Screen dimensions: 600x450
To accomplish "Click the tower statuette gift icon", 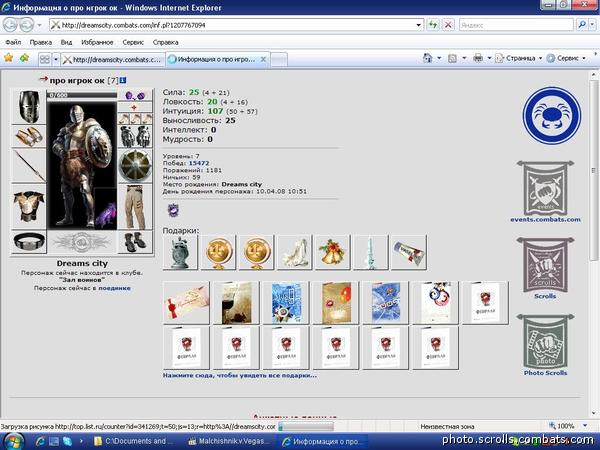I will tap(370, 252).
